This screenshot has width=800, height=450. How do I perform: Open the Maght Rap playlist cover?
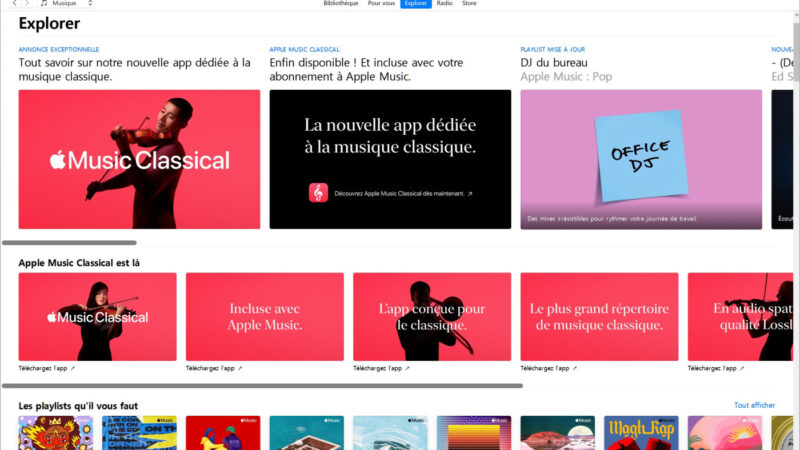pos(641,433)
